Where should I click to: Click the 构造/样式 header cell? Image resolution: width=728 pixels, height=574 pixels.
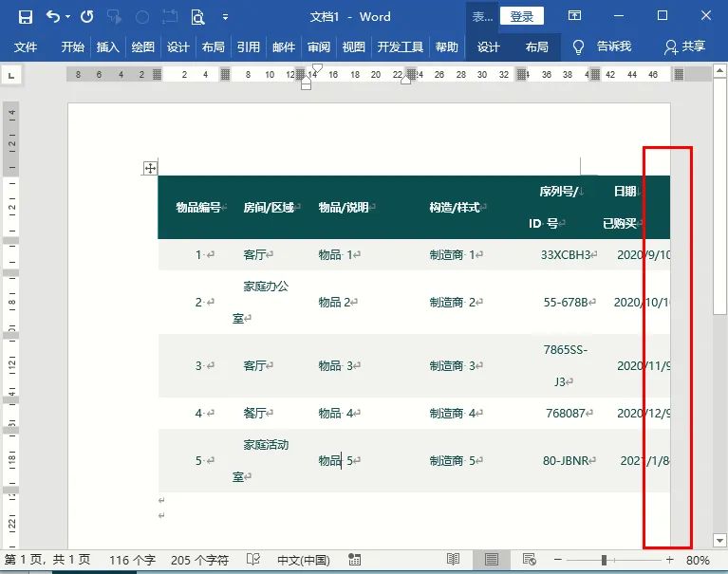tap(454, 208)
